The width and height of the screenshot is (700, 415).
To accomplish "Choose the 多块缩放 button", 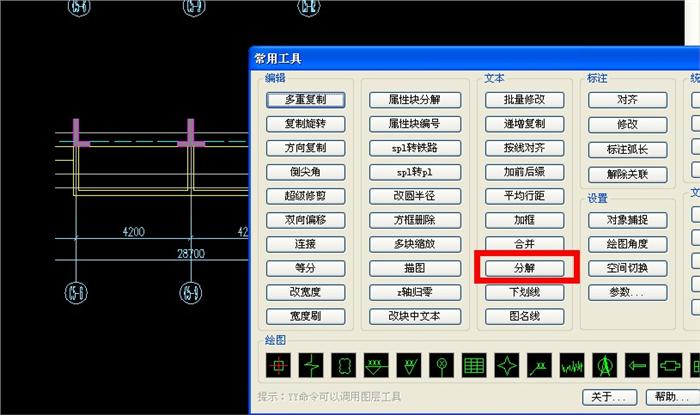I will [x=415, y=245].
